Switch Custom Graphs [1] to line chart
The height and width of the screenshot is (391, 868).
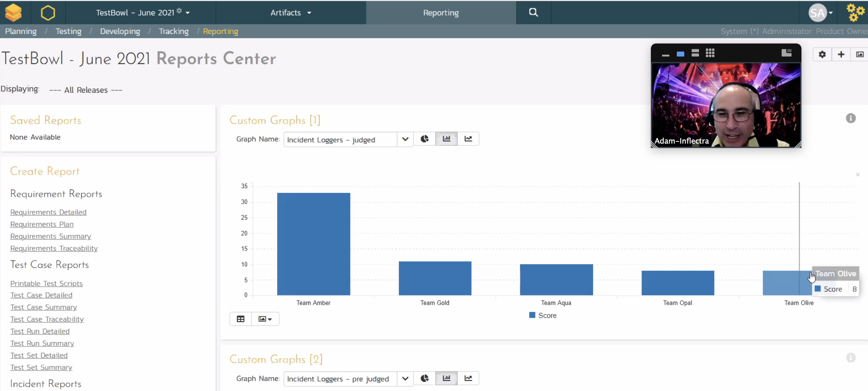[x=468, y=139]
